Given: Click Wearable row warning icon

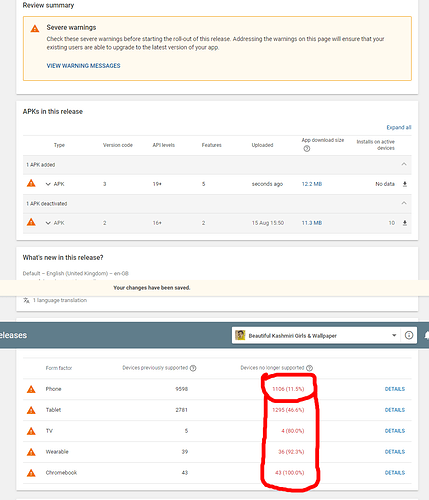Looking at the screenshot, I should pos(31,452).
